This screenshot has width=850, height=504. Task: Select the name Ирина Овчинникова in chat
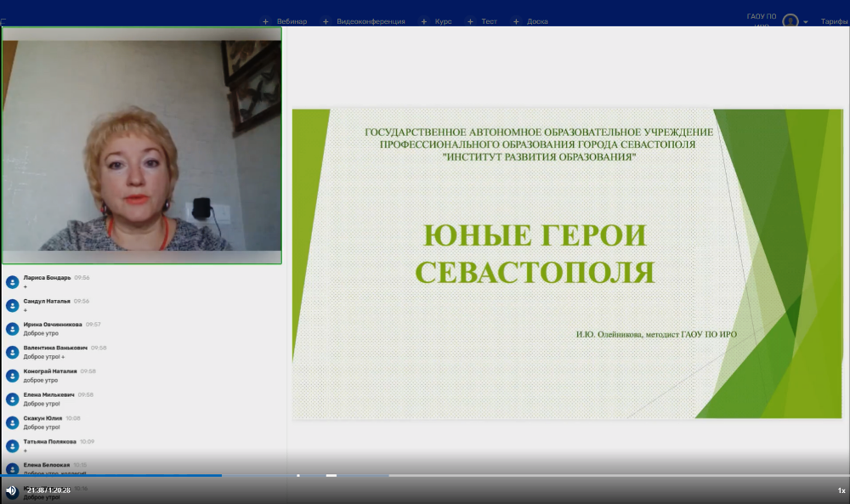53,324
